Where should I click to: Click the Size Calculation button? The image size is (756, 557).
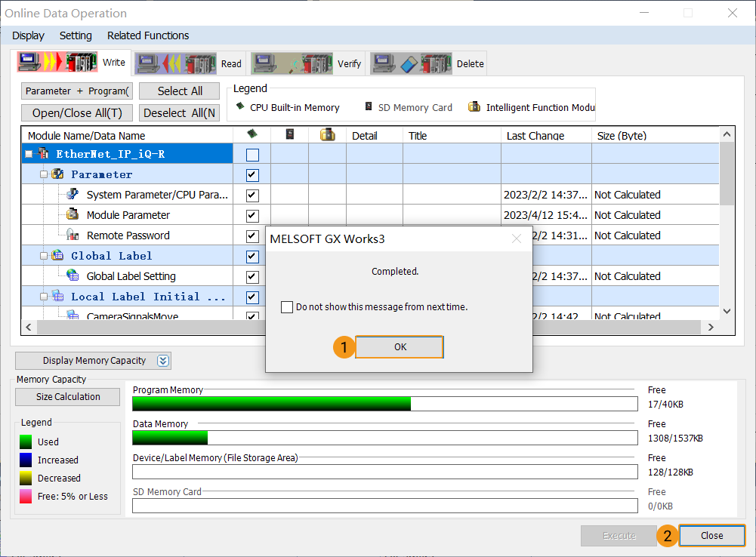pos(67,396)
